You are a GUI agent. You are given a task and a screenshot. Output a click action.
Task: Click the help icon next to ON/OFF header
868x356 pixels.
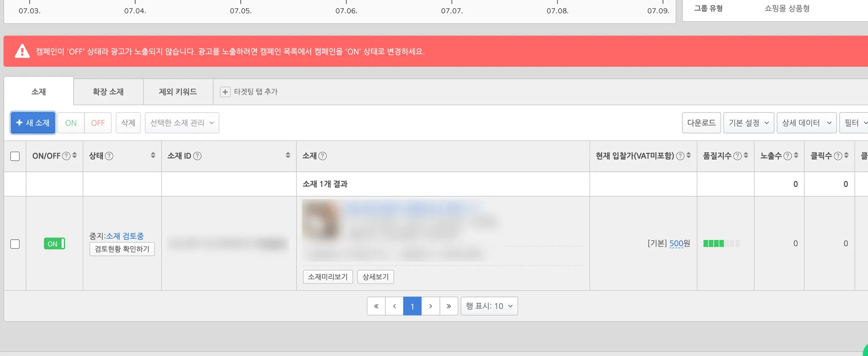click(x=66, y=156)
